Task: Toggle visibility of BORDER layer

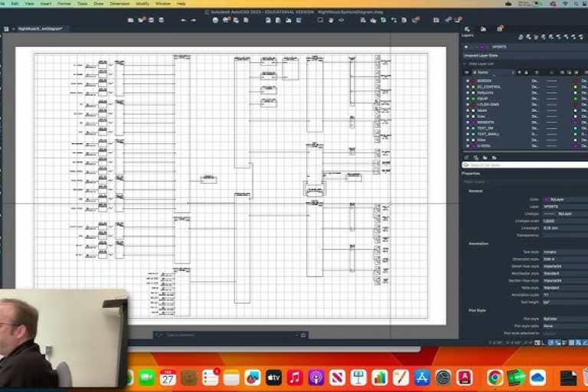Action: (467, 80)
